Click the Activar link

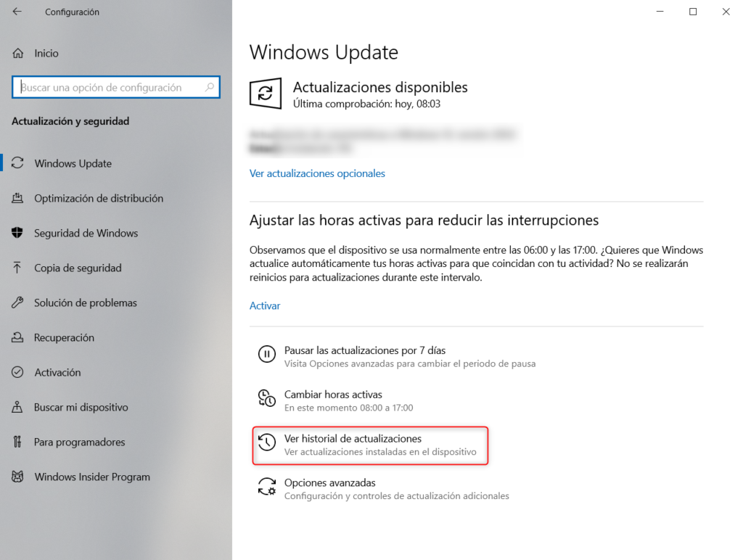[265, 305]
